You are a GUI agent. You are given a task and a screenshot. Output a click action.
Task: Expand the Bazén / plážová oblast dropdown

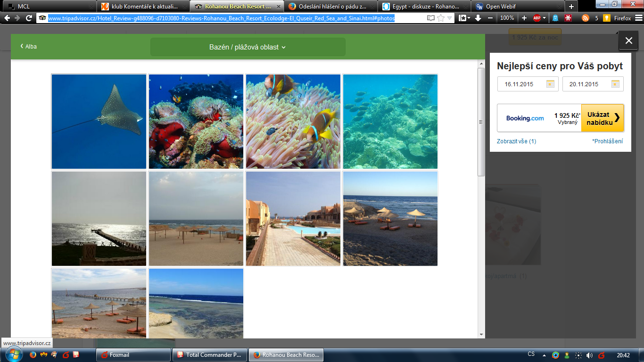coord(248,47)
